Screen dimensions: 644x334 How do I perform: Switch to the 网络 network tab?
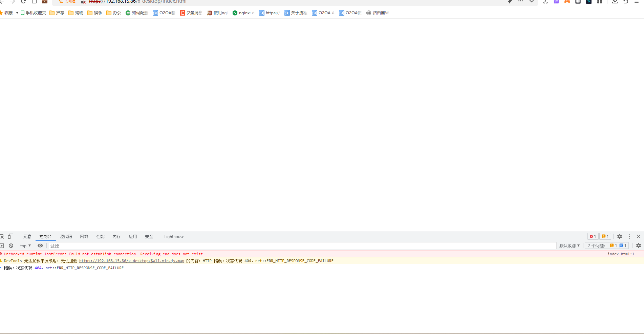(x=84, y=236)
